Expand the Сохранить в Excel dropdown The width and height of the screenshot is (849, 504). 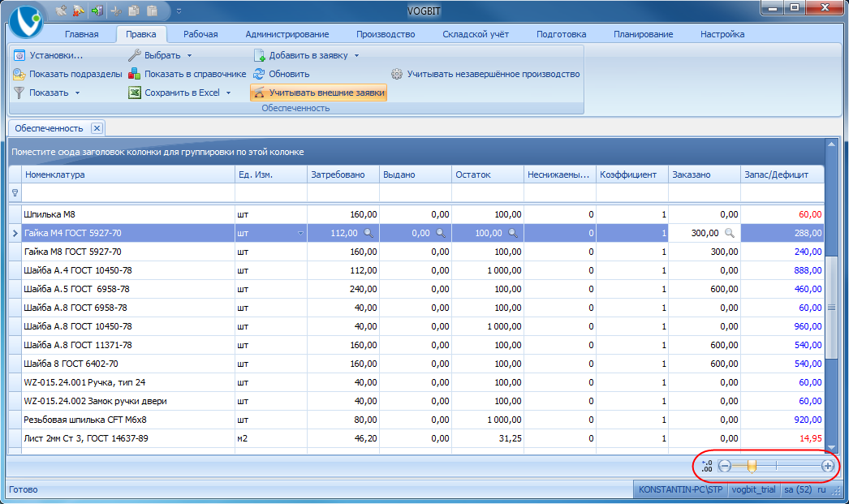[x=229, y=93]
